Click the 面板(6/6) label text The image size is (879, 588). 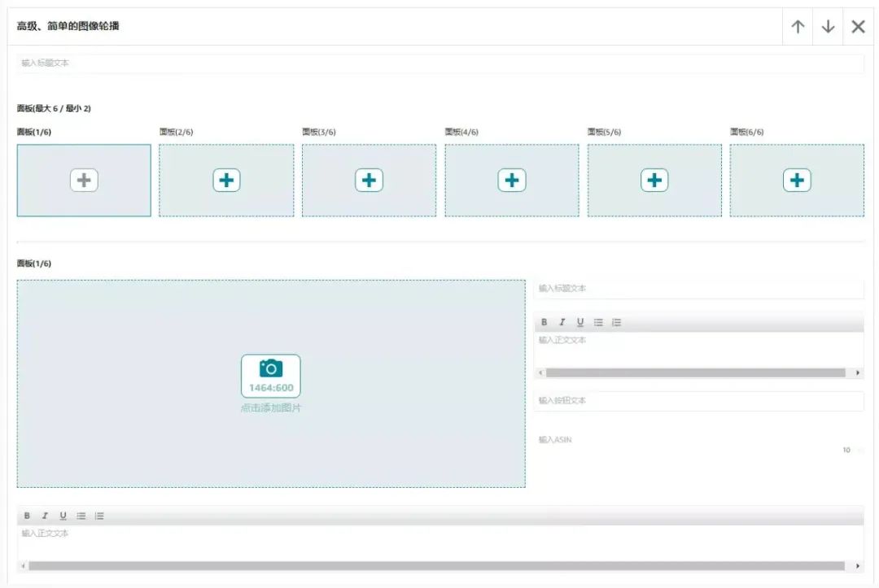[x=746, y=133]
